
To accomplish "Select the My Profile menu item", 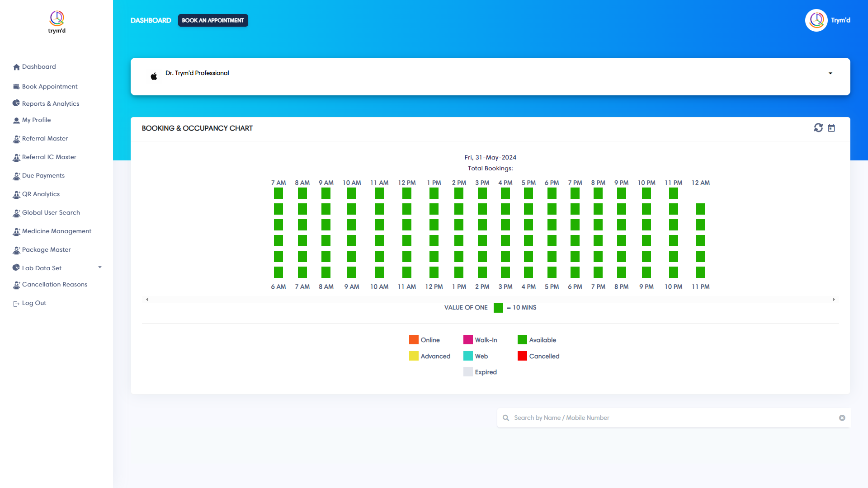I will [36, 120].
